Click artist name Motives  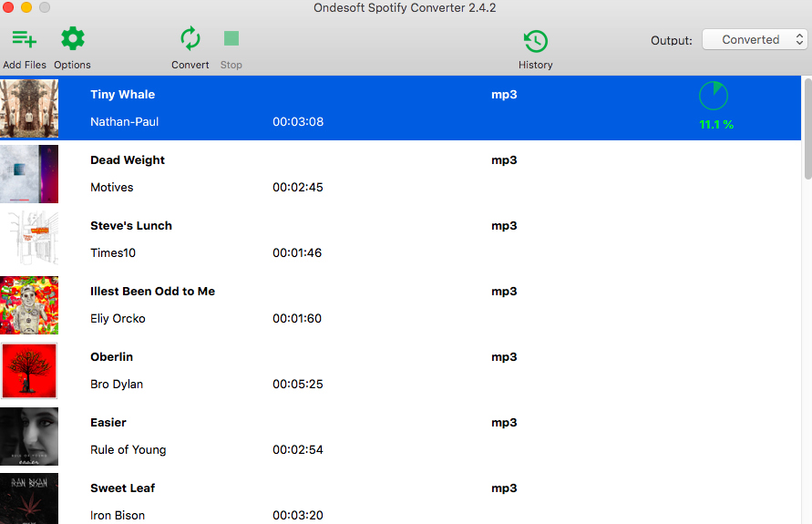point(112,188)
